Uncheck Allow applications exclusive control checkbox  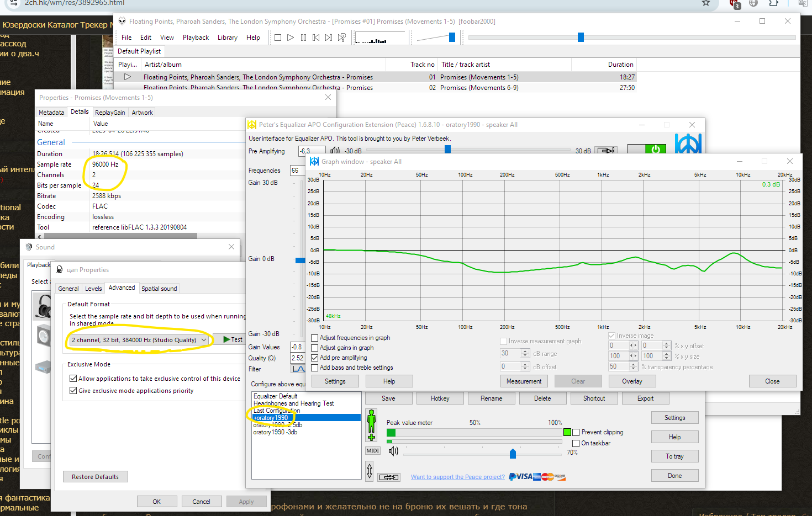73,379
